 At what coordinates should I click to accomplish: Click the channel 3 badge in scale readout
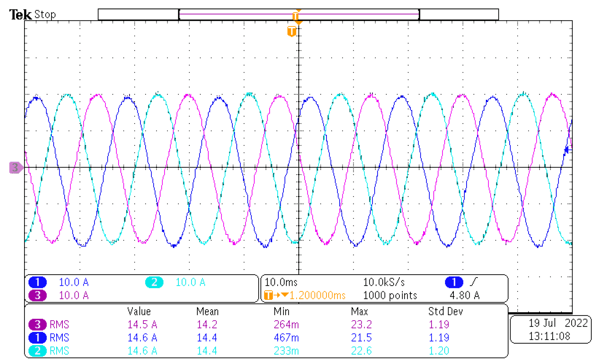[x=38, y=295]
